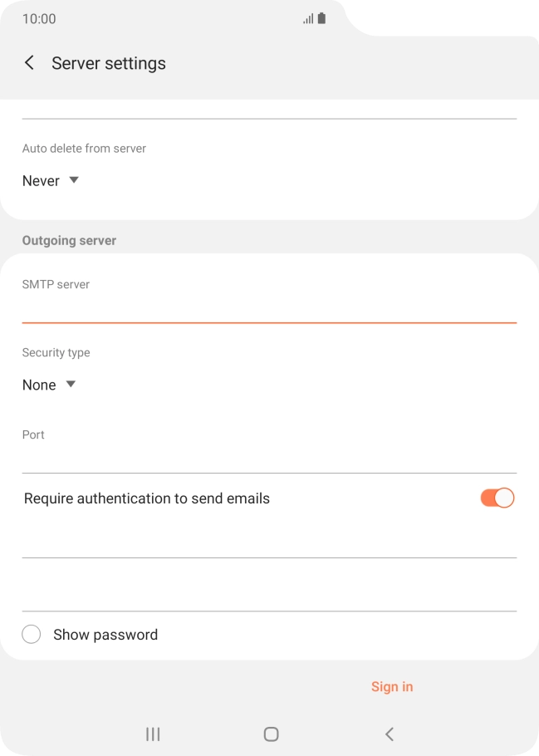The width and height of the screenshot is (539, 756).
Task: Click the arrow next to None
Action: [x=71, y=384]
